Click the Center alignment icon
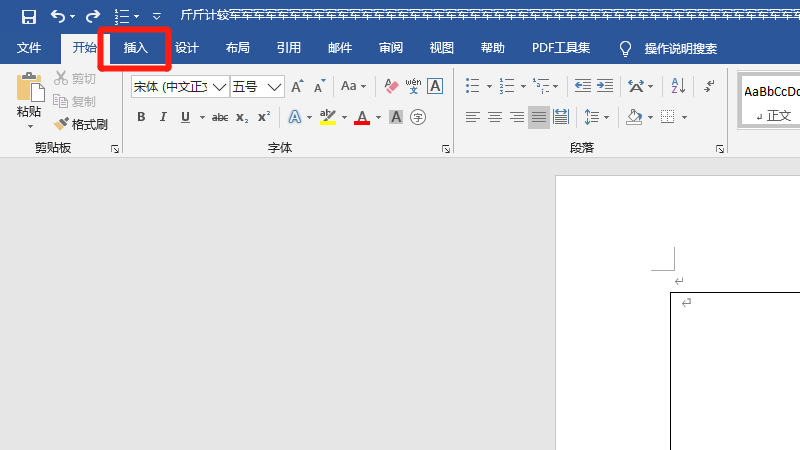 495,117
